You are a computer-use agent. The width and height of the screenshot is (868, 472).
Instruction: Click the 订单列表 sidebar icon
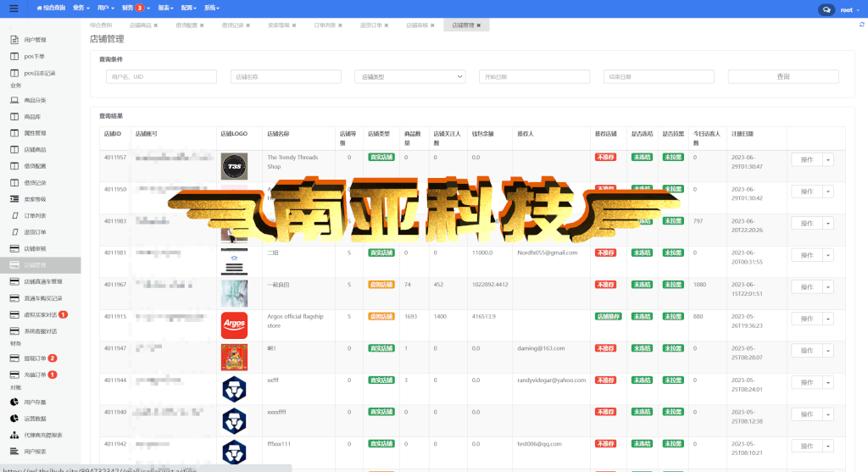pos(15,216)
